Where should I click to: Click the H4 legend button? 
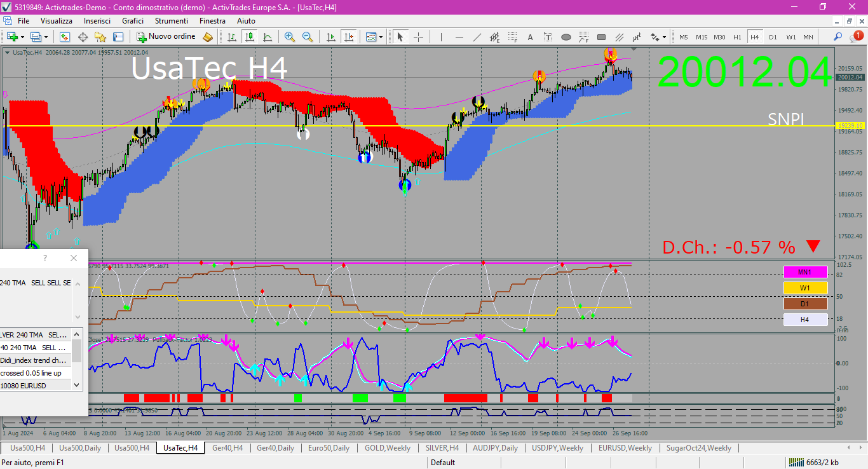point(805,320)
